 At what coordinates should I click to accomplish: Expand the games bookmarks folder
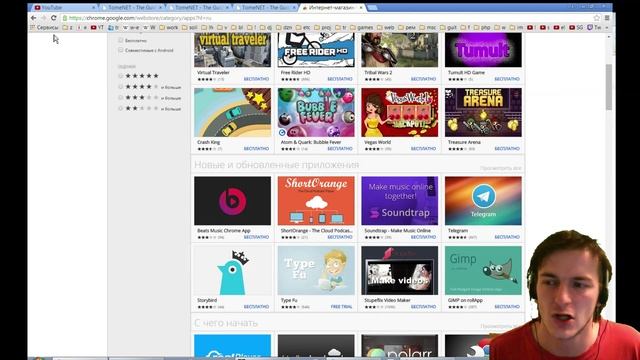point(361,27)
